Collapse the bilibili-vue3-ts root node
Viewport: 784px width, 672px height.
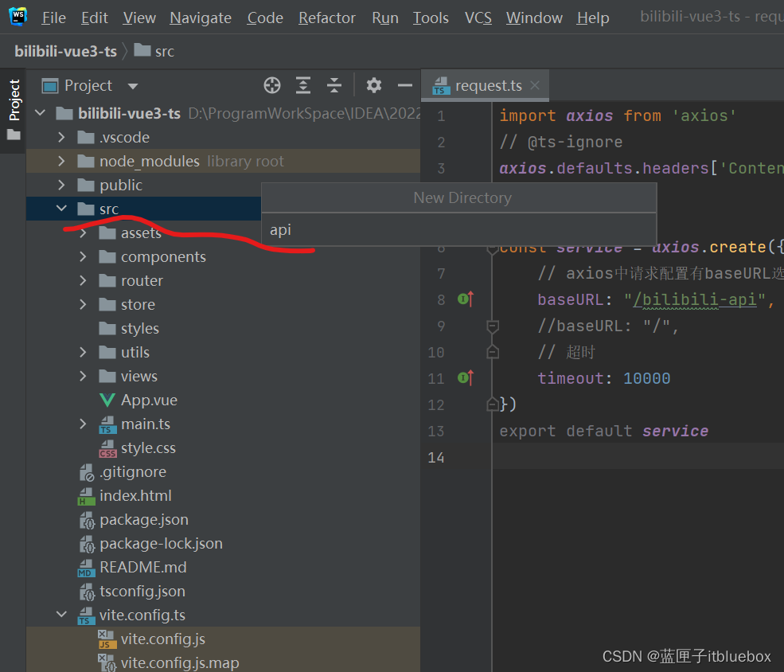41,113
